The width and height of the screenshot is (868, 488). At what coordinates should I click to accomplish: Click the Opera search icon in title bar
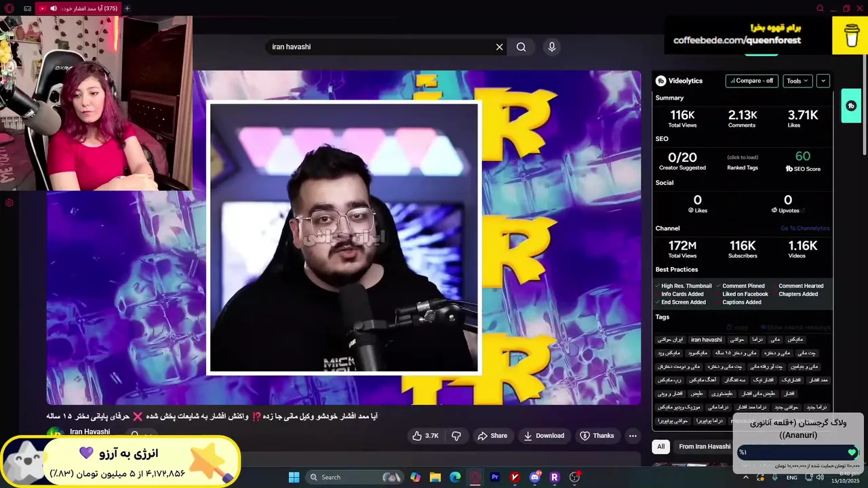tap(821, 8)
